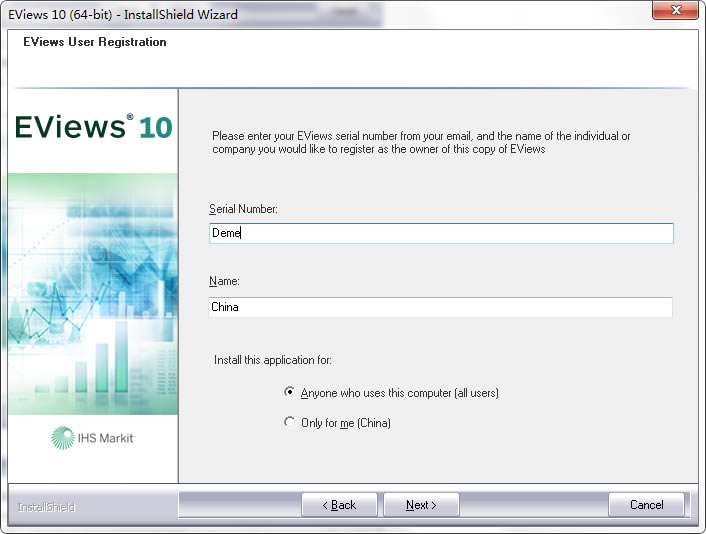Screen dimensions: 706x534
Task: Click into the Serial Number field
Action: pyautogui.click(x=440, y=233)
